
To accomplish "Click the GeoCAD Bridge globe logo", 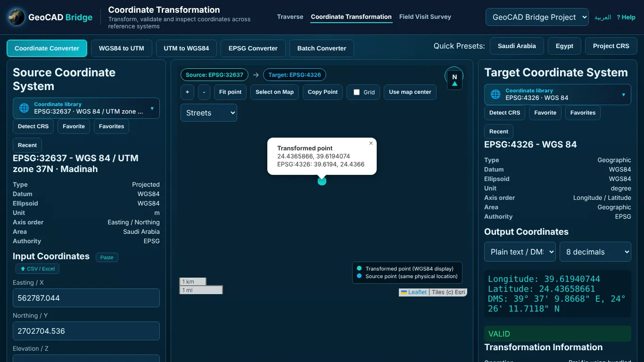I will 17,17.
